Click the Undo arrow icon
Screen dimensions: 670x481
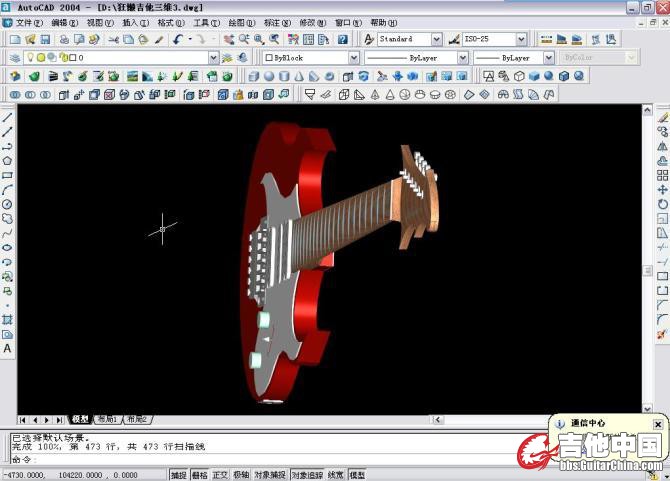178,39
